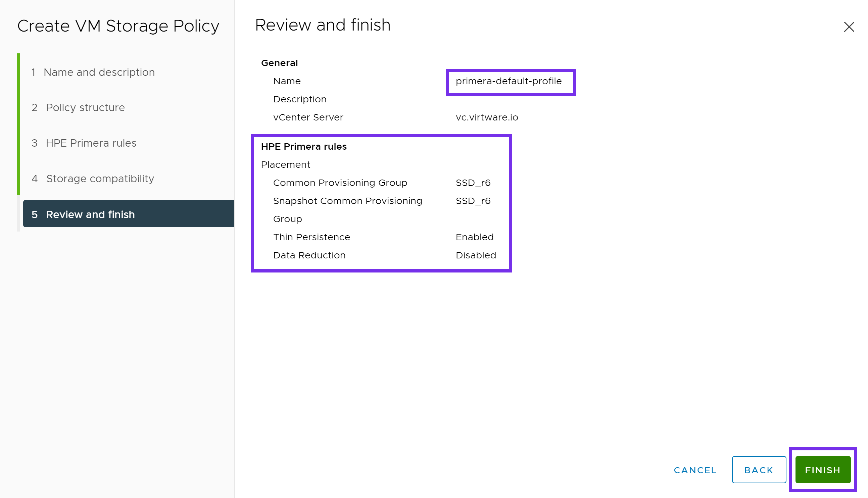
Task: Open step 2 Policy structure
Action: [x=78, y=107]
